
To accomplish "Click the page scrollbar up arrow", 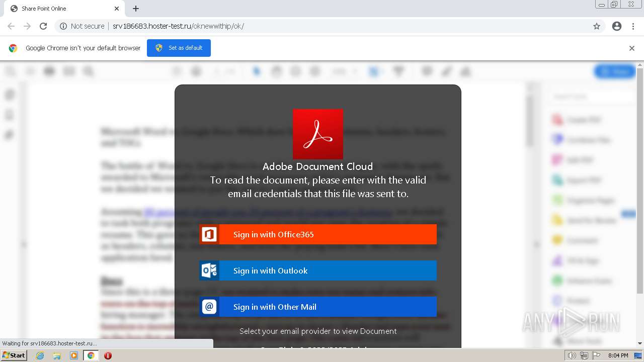I will coord(640,64).
